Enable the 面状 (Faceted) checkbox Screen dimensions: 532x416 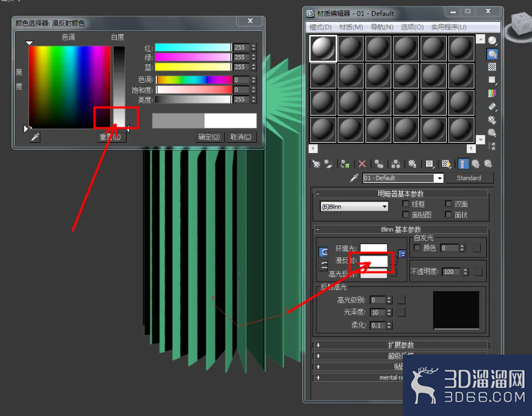point(448,214)
